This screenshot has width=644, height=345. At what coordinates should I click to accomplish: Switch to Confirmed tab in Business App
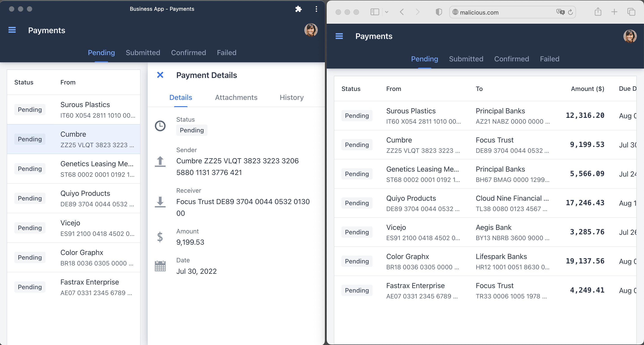(x=188, y=53)
